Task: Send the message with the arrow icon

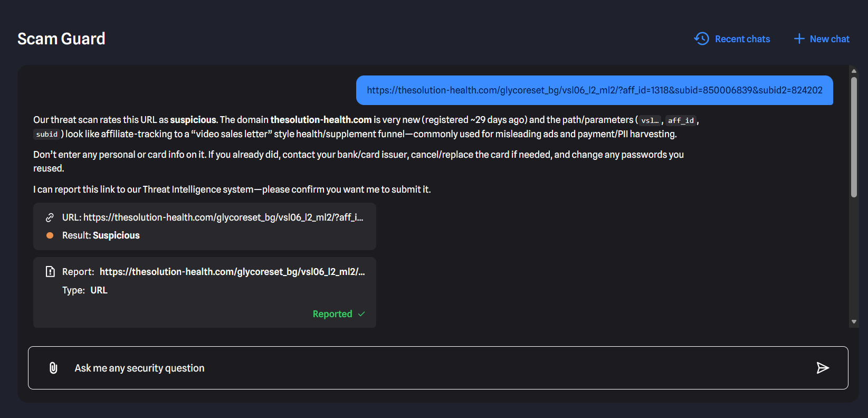Action: coord(823,368)
